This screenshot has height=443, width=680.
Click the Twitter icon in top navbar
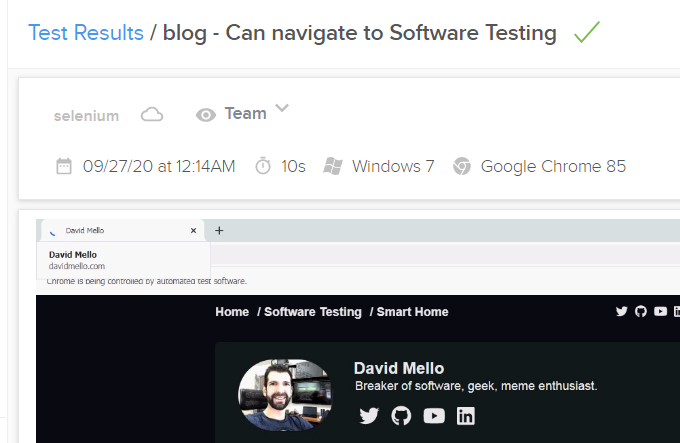pyautogui.click(x=621, y=311)
